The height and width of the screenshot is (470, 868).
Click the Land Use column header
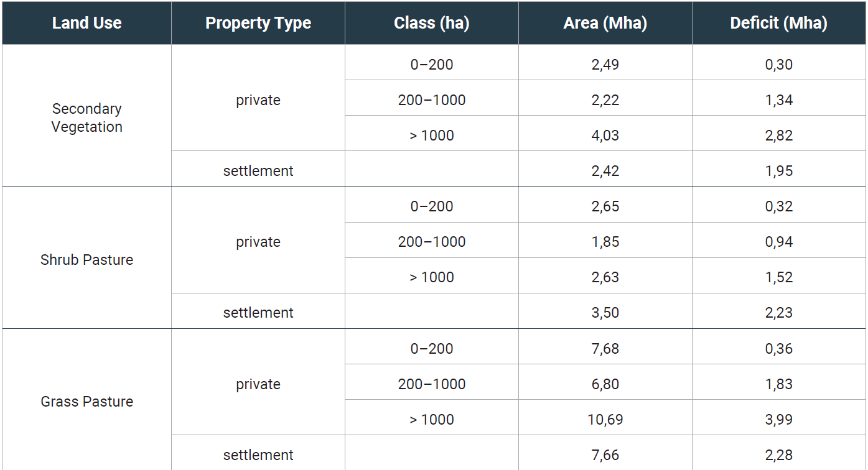[86, 23]
